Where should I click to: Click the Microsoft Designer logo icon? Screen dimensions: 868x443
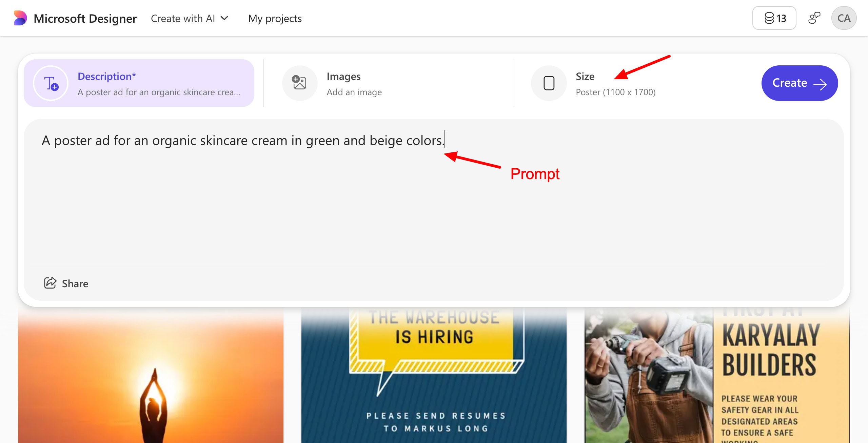click(20, 18)
